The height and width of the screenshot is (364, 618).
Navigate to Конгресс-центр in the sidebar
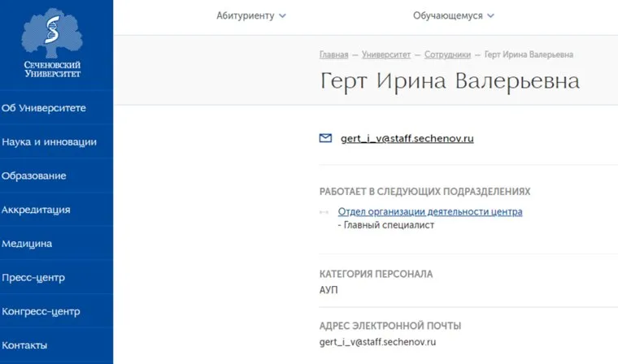pos(41,311)
